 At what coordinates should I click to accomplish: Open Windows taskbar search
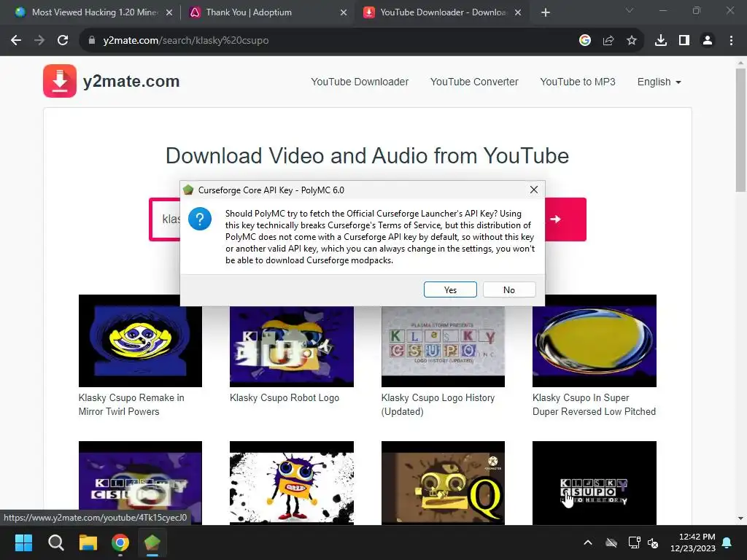point(55,542)
